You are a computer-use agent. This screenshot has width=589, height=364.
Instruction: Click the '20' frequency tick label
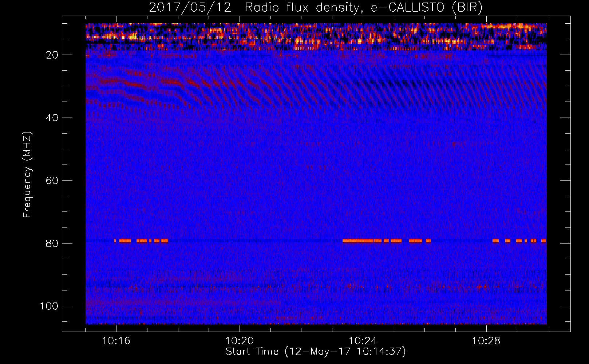52,55
